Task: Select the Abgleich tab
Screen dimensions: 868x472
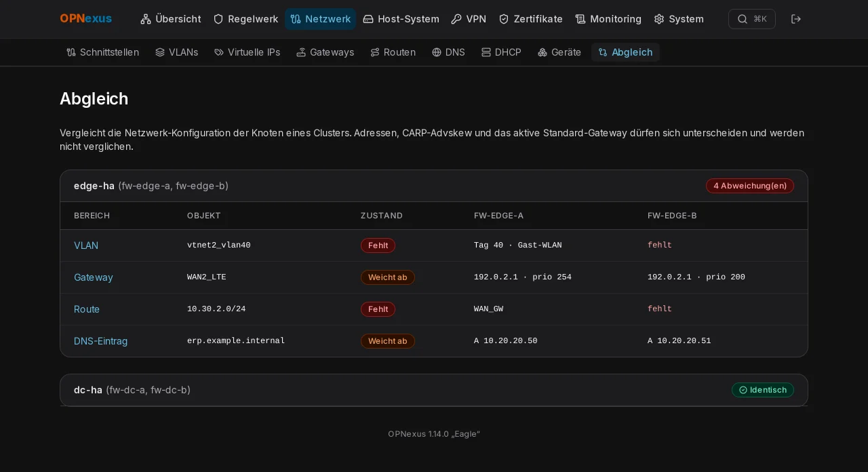Action: click(x=625, y=52)
